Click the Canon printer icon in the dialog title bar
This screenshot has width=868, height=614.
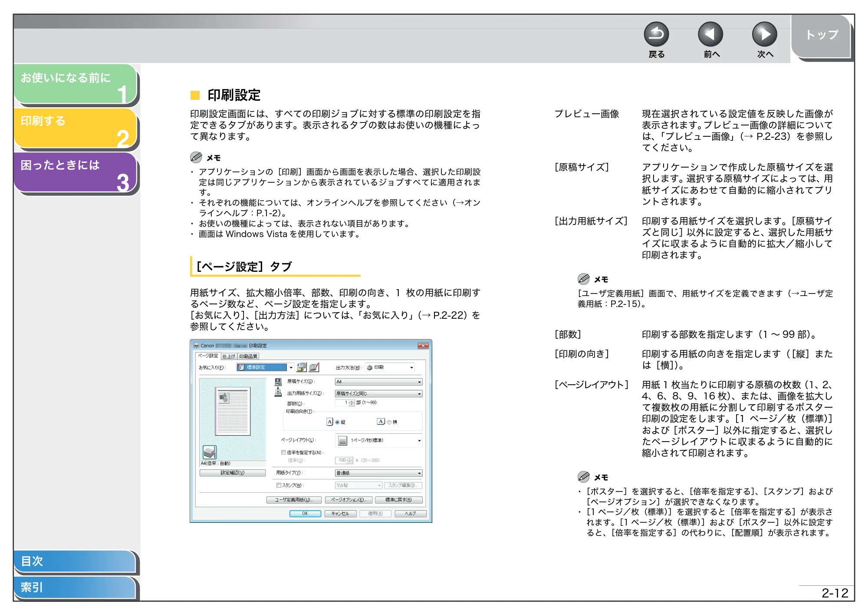click(196, 346)
